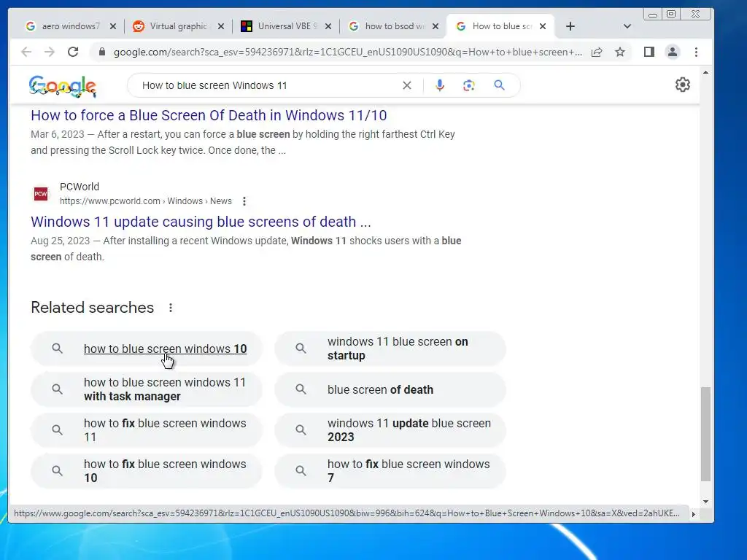Search 'blue screen of death' suggestion
Screen dimensions: 747x560
click(x=390, y=389)
